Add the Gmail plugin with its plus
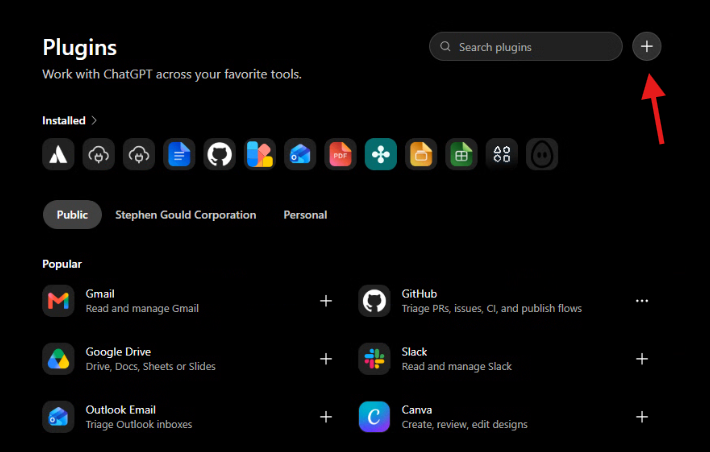 tap(326, 301)
